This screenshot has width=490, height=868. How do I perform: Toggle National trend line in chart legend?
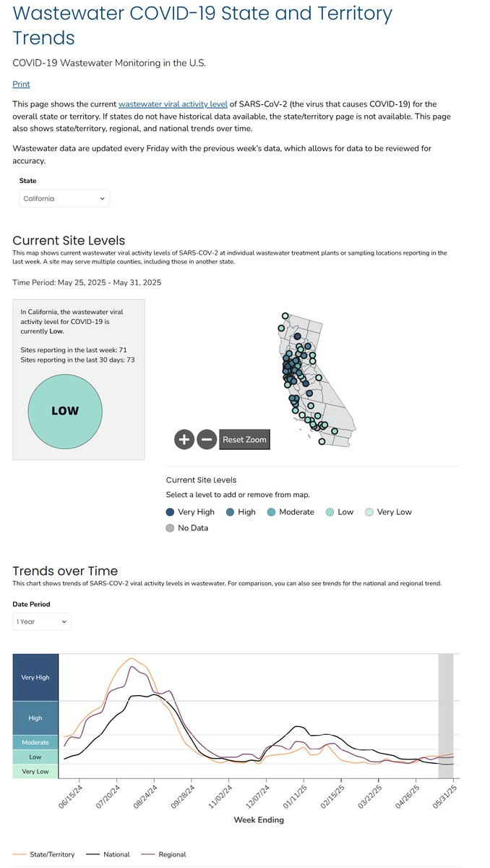pos(107,854)
